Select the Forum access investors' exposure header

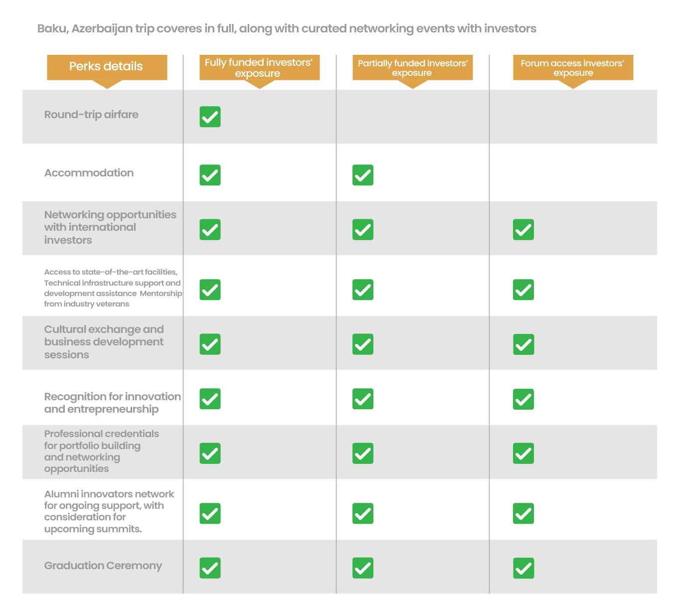click(x=573, y=68)
